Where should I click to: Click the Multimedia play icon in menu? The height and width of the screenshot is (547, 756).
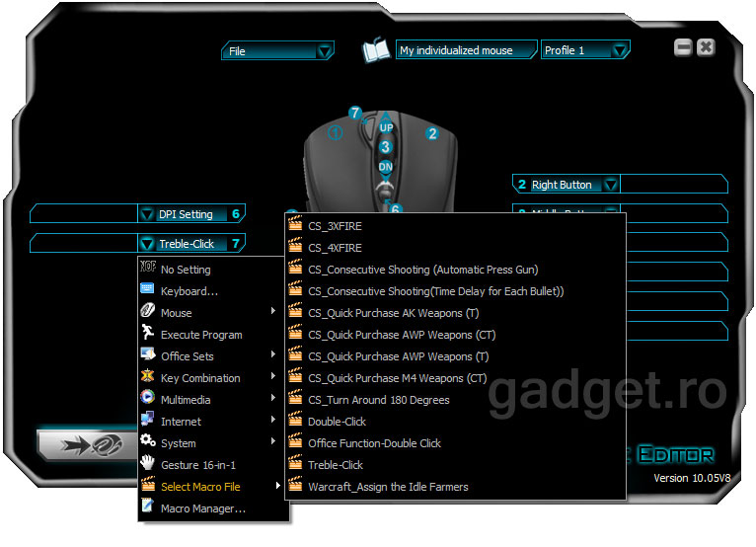[147, 399]
